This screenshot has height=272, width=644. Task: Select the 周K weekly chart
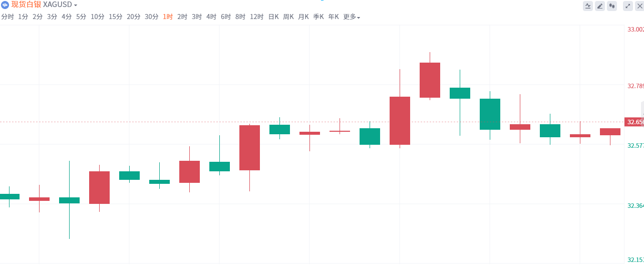click(288, 17)
